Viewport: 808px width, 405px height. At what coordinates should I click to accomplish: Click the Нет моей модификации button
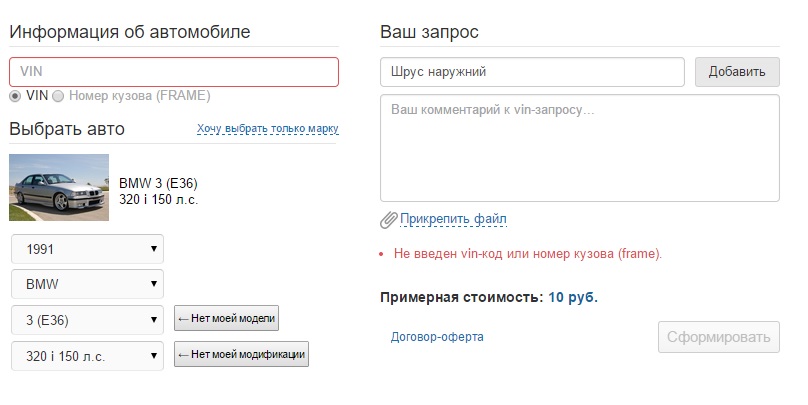pyautogui.click(x=241, y=354)
